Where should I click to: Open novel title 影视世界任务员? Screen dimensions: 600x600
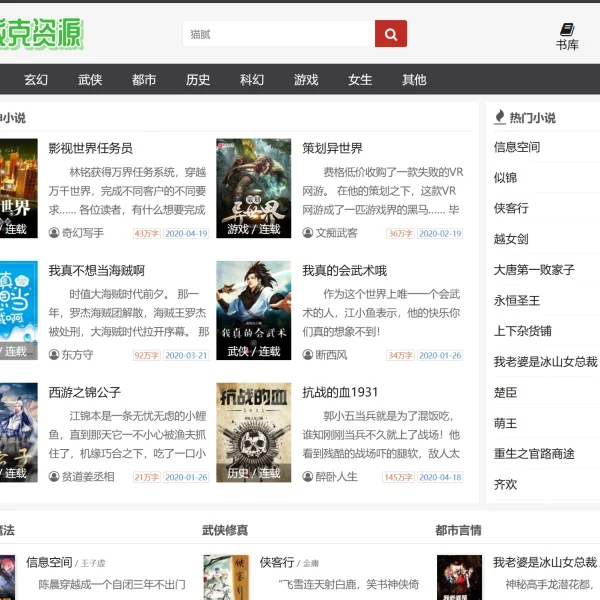(91, 148)
